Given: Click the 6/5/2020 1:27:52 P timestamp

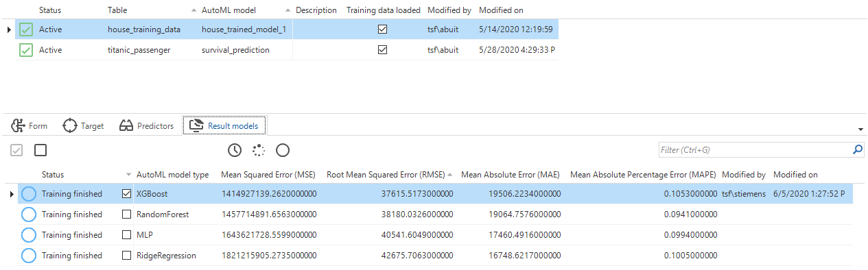Looking at the screenshot, I should [809, 194].
